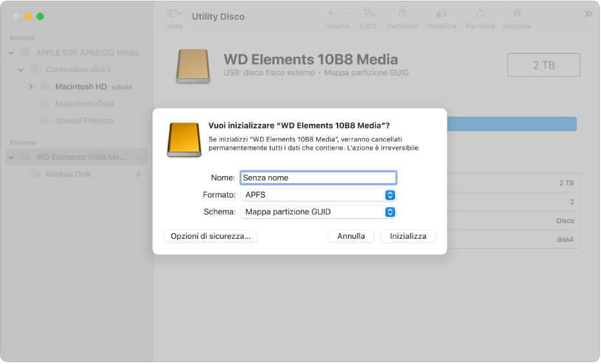The height and width of the screenshot is (364, 601).
Task: Eject the Backup Disk volume
Action: pyautogui.click(x=138, y=174)
